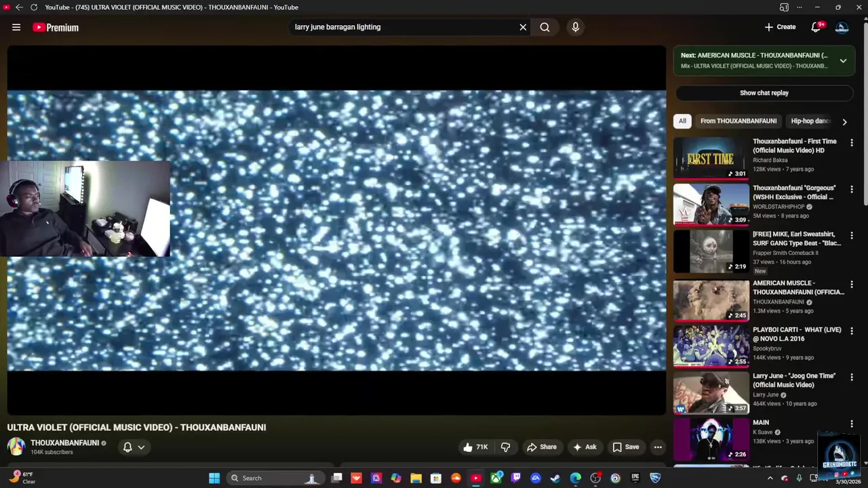Open the YouTube guide hamburger menu
The height and width of the screenshot is (488, 868).
point(16,27)
